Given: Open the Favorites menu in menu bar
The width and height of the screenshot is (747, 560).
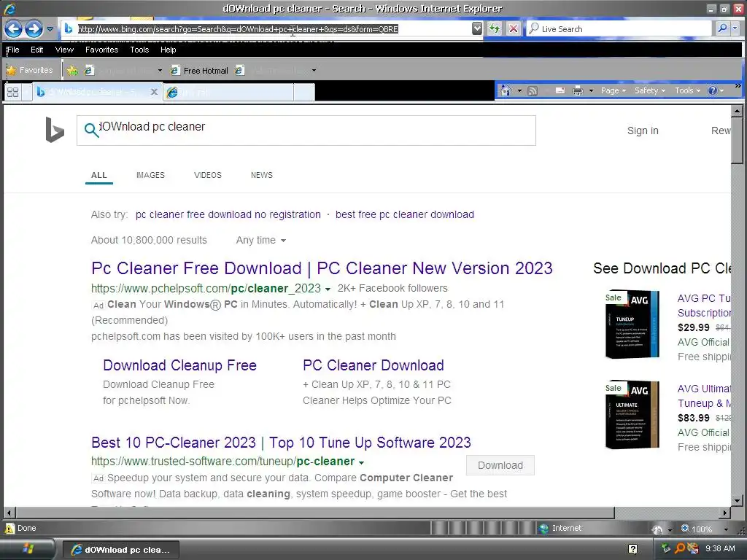Looking at the screenshot, I should coord(101,50).
